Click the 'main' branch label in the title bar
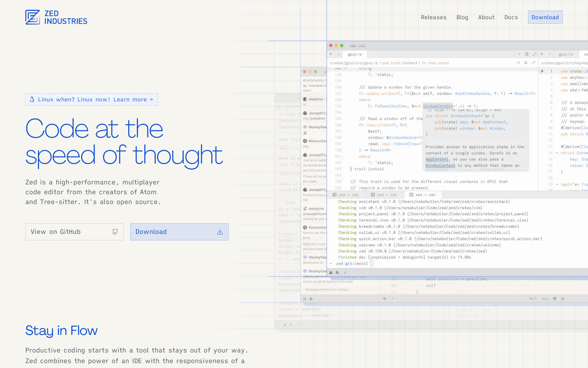 (363, 46)
